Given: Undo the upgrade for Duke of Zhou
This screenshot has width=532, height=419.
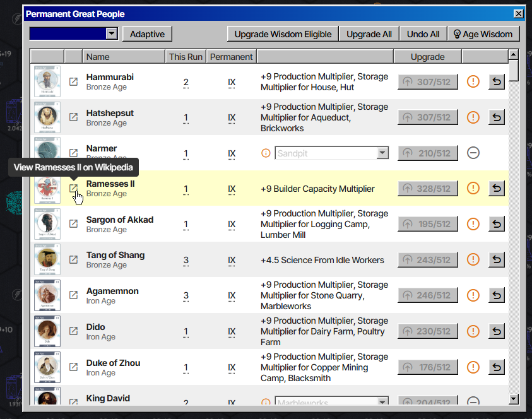Looking at the screenshot, I should point(497,367).
